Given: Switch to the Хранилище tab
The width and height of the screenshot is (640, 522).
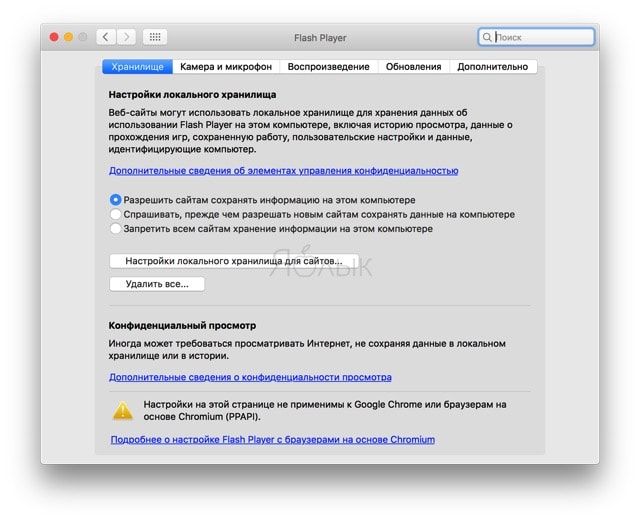Looking at the screenshot, I should [138, 67].
